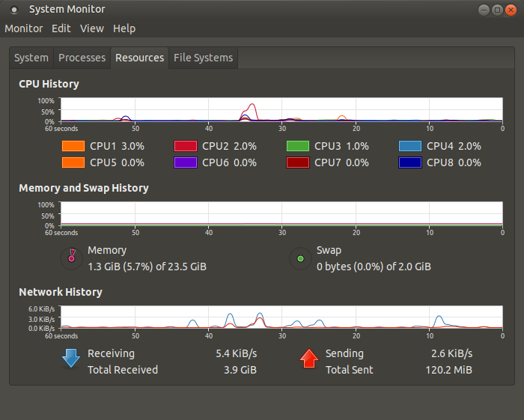
Task: Click the Swap pie chart icon
Action: tap(300, 258)
